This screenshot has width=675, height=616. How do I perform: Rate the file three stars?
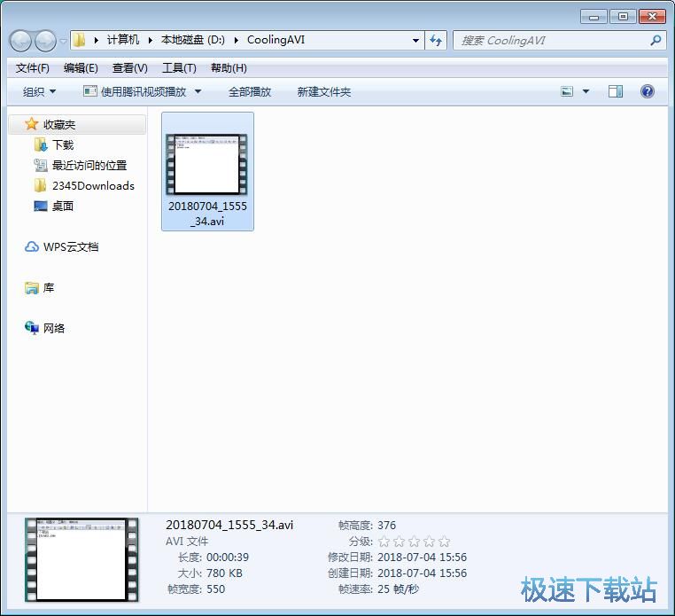(x=415, y=541)
